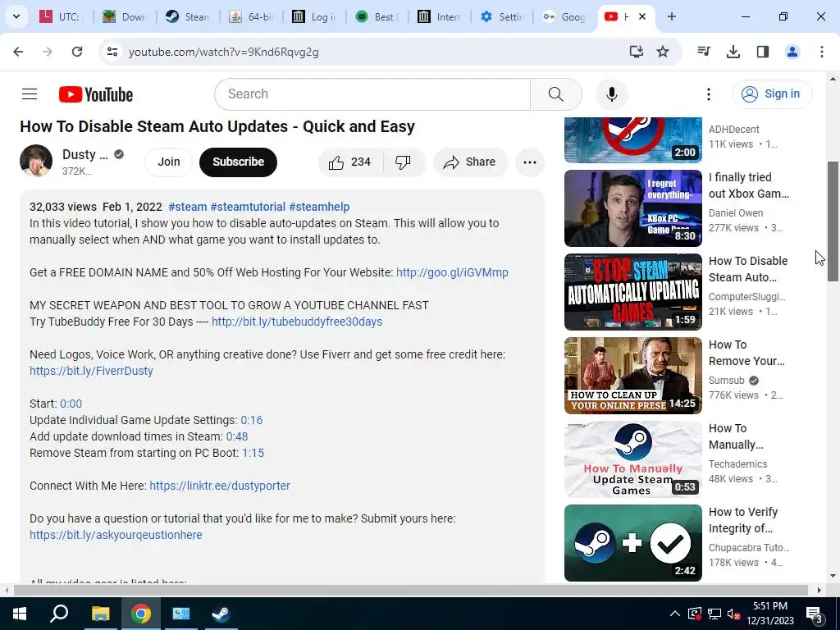Click the system clock 5:51 PM

(769, 606)
